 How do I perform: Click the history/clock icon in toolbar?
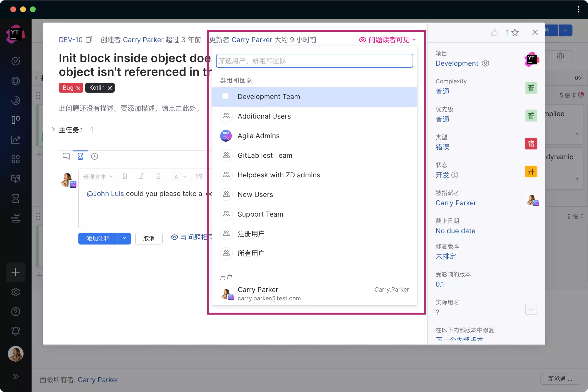tap(95, 156)
